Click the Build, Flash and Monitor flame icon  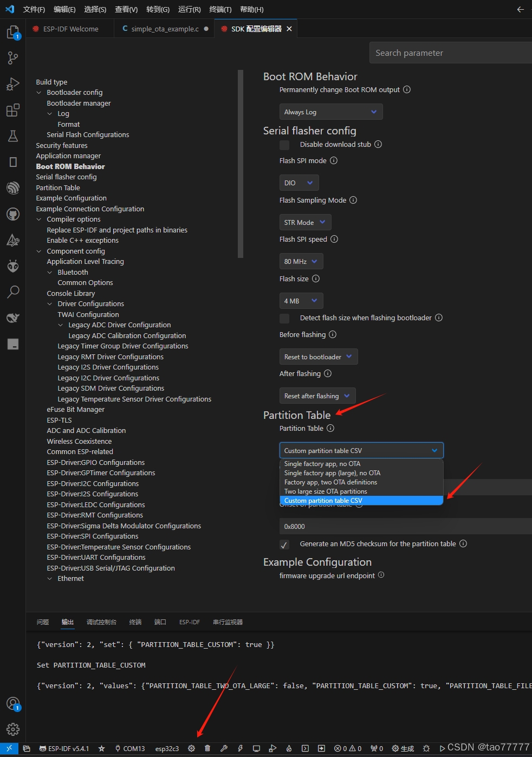point(289,748)
